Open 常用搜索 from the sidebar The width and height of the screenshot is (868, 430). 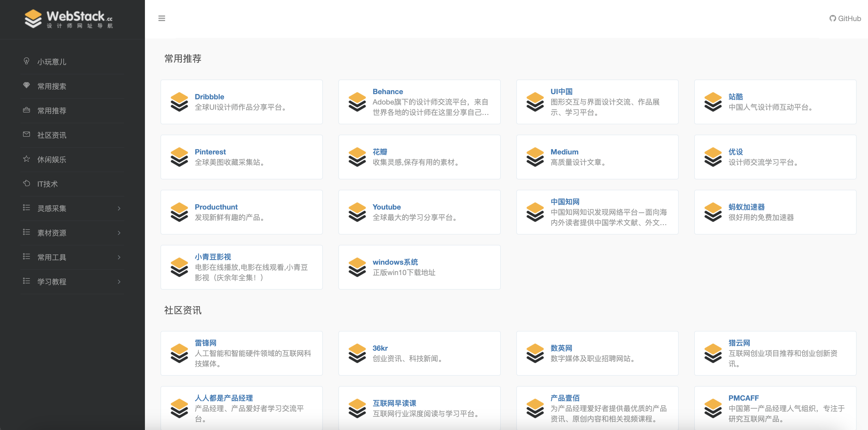click(52, 86)
